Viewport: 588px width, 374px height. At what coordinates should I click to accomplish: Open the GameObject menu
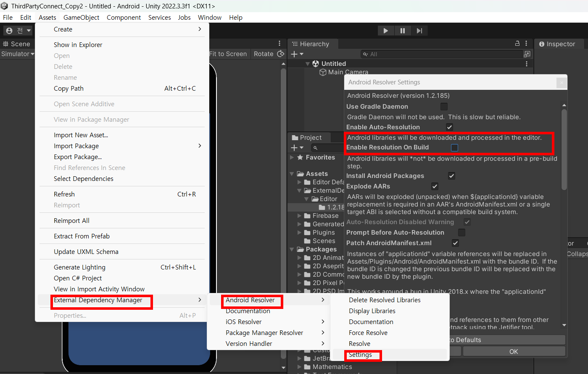pos(82,18)
